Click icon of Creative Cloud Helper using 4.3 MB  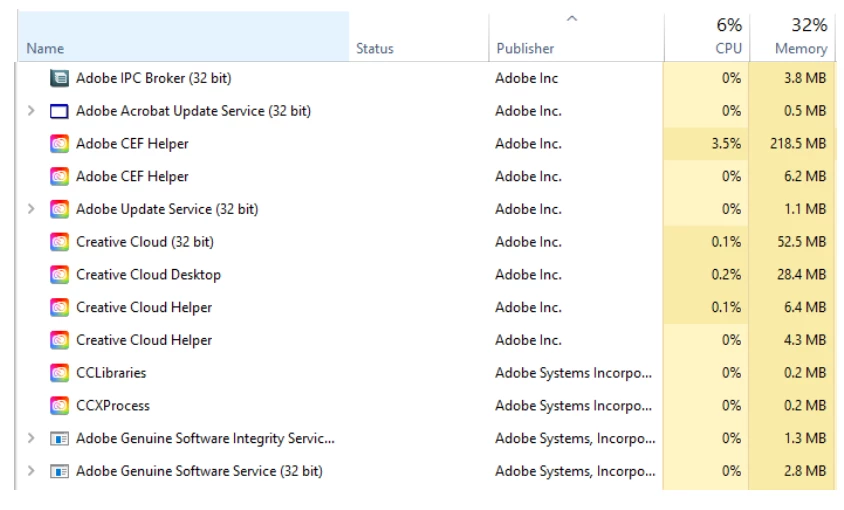[59, 340]
